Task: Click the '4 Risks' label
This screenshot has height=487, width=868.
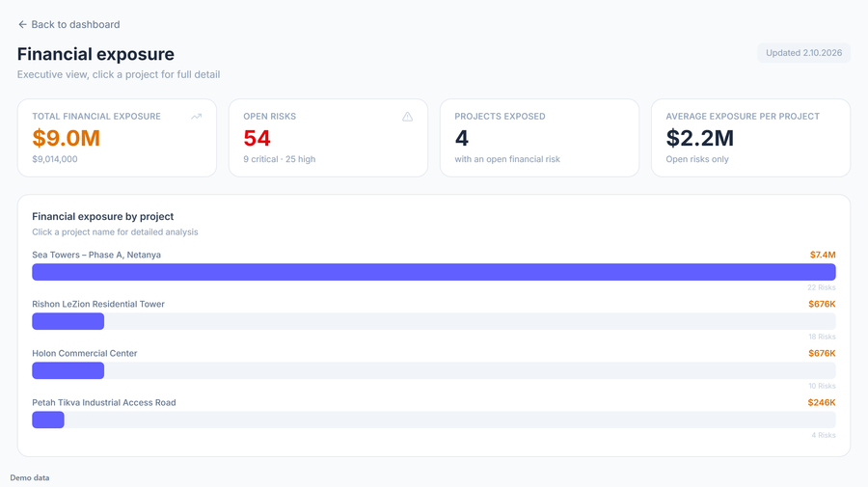Action: click(824, 435)
